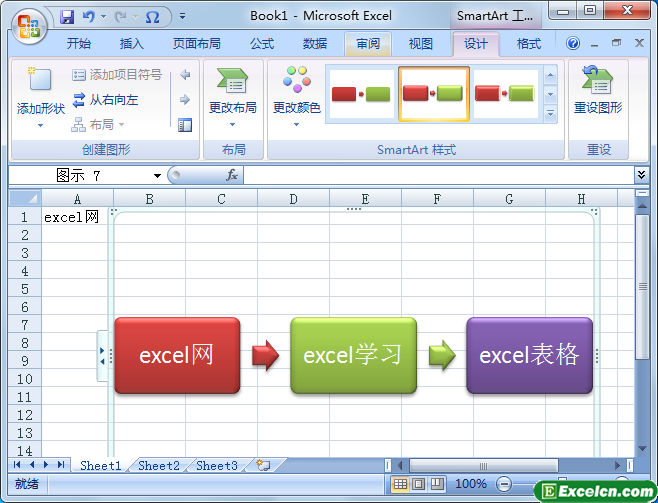Choose the third SmartArt style thumbnail
The height and width of the screenshot is (503, 658).
click(x=505, y=94)
